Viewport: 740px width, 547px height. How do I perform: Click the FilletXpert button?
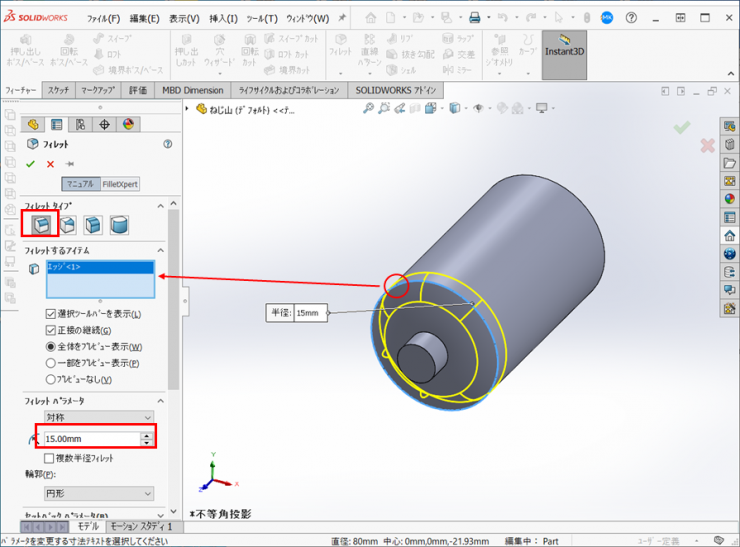(x=120, y=184)
